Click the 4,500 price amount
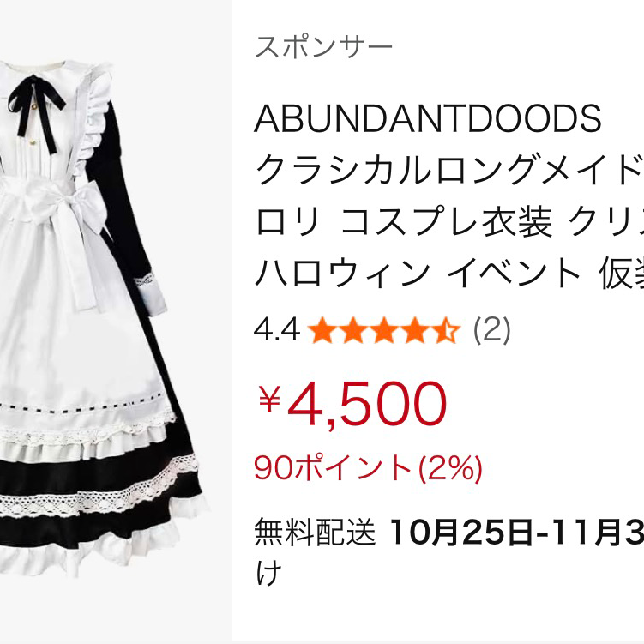Image resolution: width=644 pixels, height=644 pixels. point(367,405)
